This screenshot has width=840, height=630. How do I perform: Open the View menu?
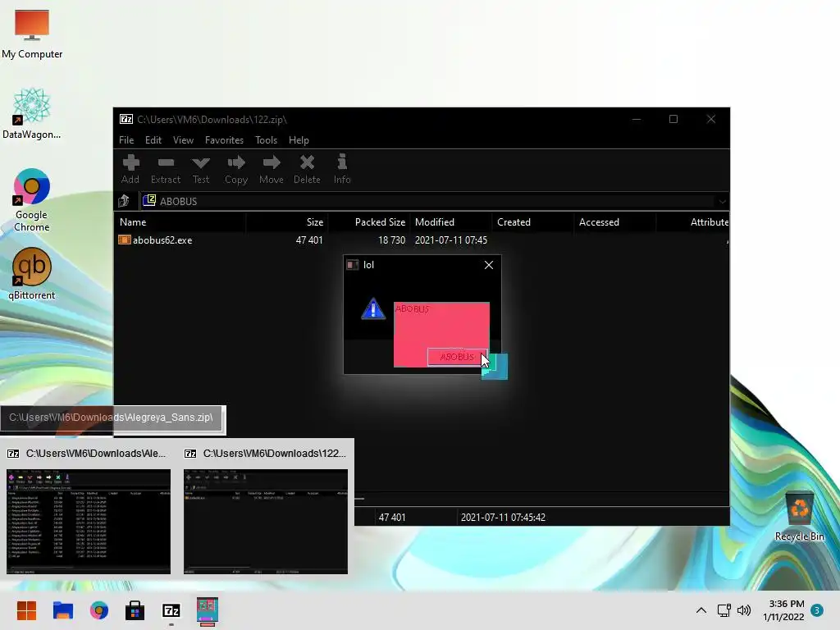click(x=183, y=139)
